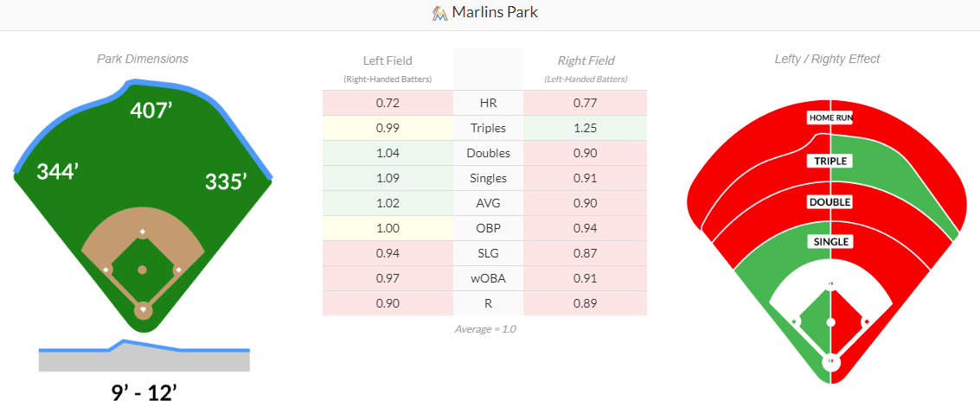Click the Marlins logo icon beside the title

point(439,13)
